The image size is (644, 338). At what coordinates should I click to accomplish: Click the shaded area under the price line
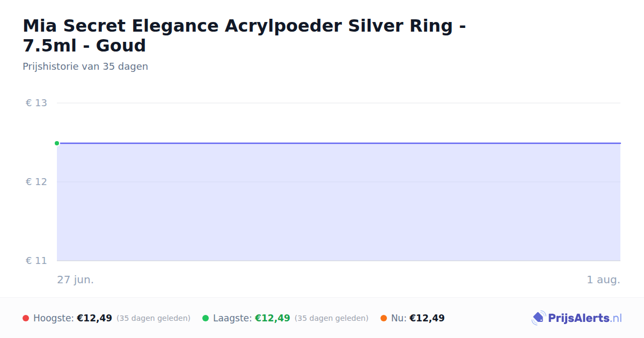pos(339,202)
